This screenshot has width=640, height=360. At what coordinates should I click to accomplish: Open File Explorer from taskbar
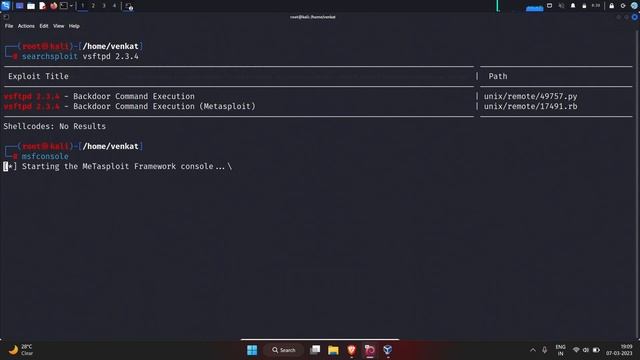[333, 350]
